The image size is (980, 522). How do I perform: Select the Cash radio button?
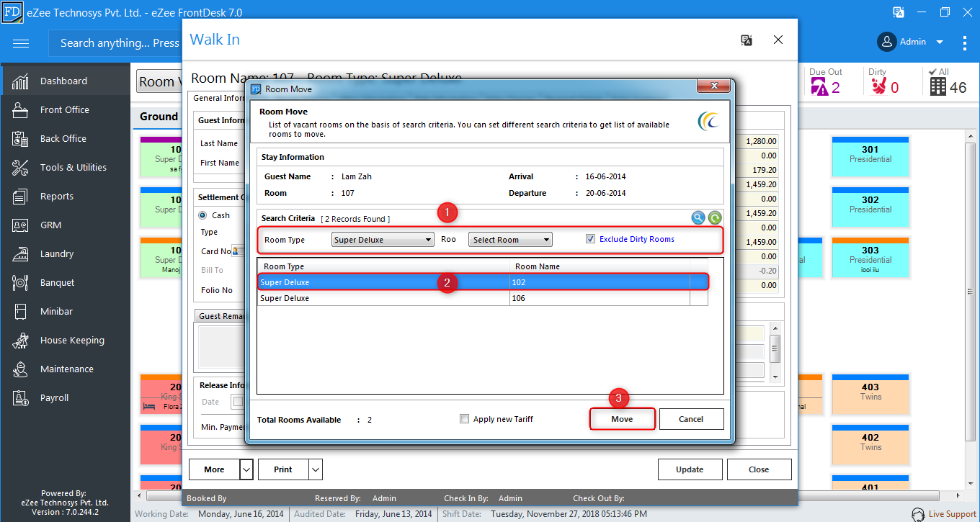pos(202,215)
